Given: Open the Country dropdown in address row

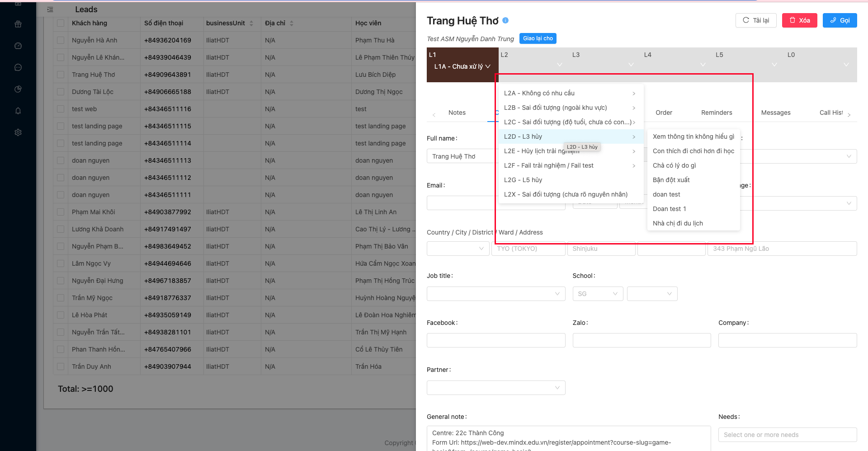Looking at the screenshot, I should (x=458, y=249).
